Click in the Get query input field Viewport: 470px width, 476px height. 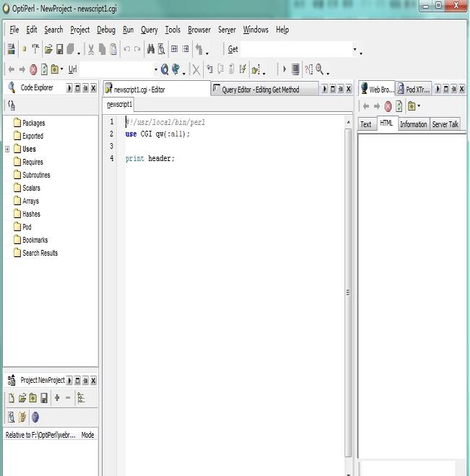tap(296, 49)
